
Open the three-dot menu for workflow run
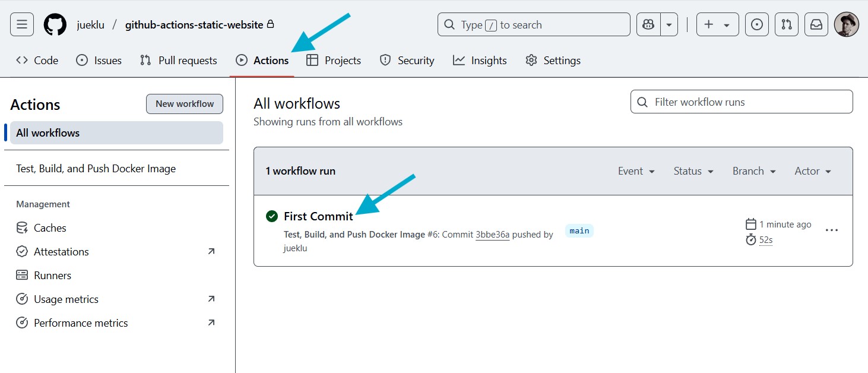coord(832,230)
